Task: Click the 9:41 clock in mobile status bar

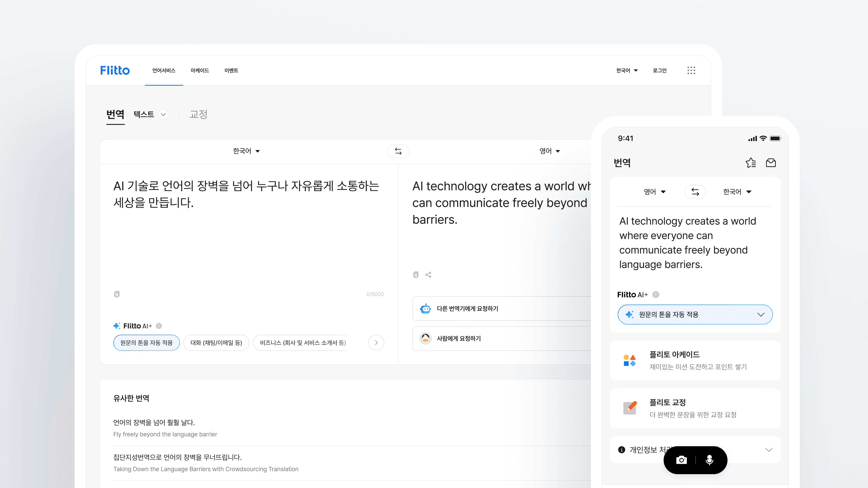Action: [x=625, y=138]
